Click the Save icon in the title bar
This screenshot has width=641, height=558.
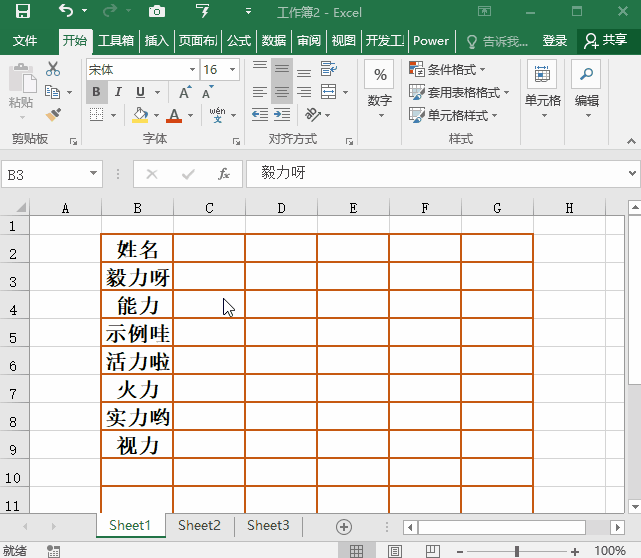23,11
